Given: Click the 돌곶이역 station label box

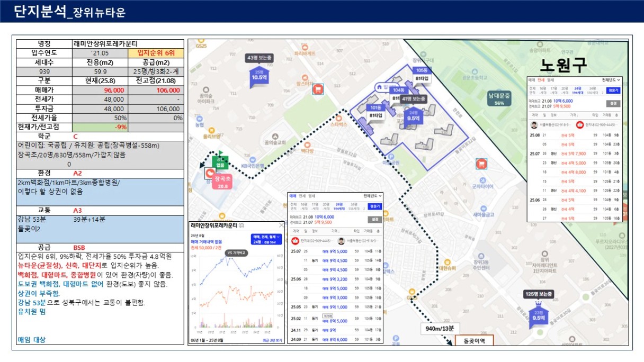Looking at the screenshot, I should [474, 340].
